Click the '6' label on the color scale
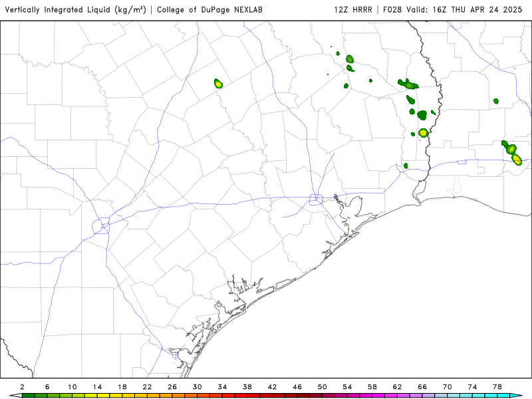532x399 pixels. (47, 387)
